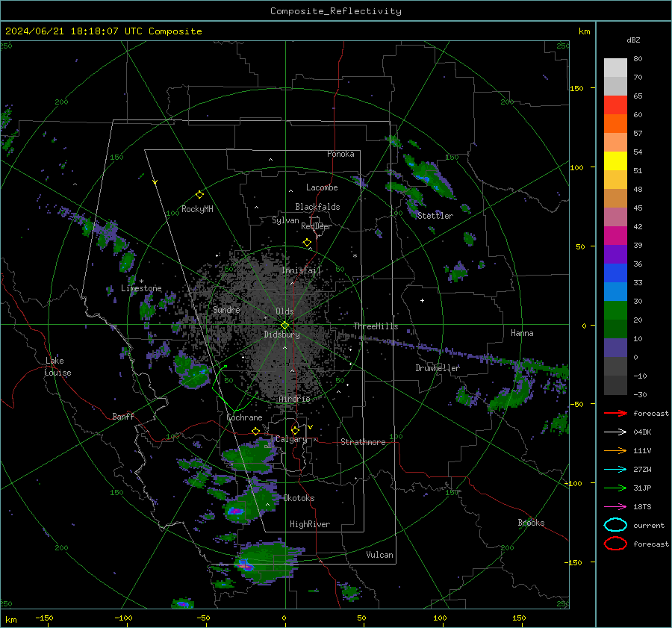Click the Airdrie city label
Screen dimensions: 672x628
(294, 399)
